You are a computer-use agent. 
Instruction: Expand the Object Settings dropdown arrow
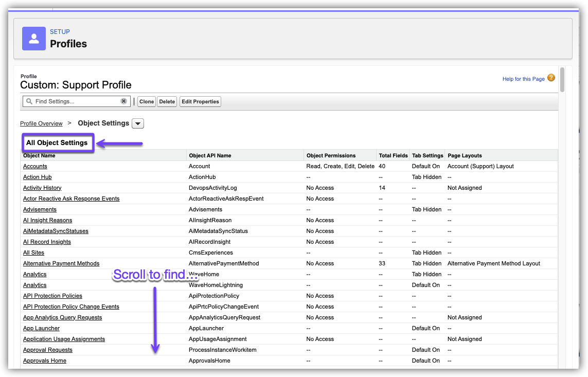pos(138,123)
